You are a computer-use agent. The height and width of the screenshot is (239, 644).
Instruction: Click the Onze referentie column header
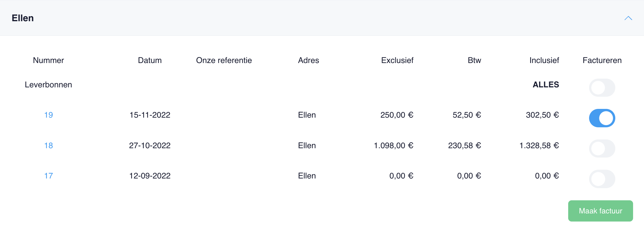[224, 60]
